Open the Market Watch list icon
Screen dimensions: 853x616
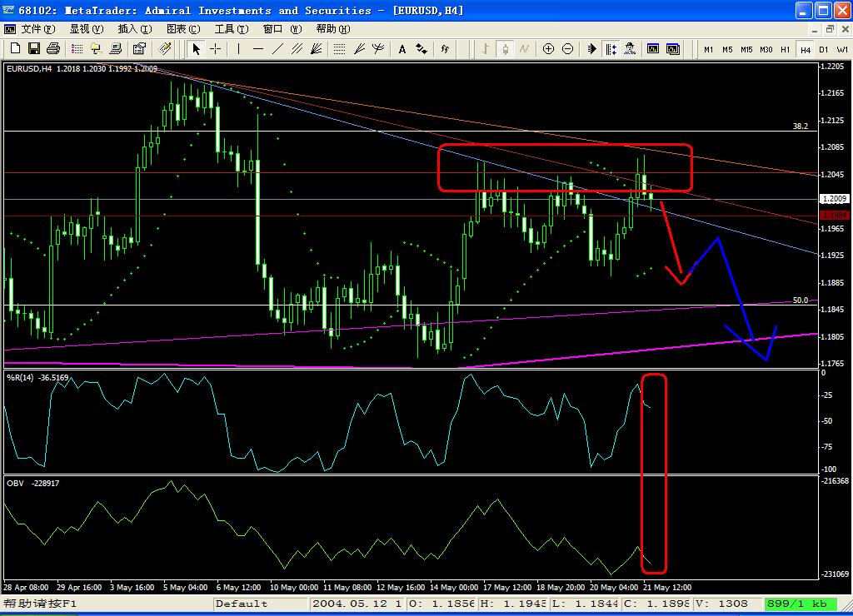click(x=77, y=49)
